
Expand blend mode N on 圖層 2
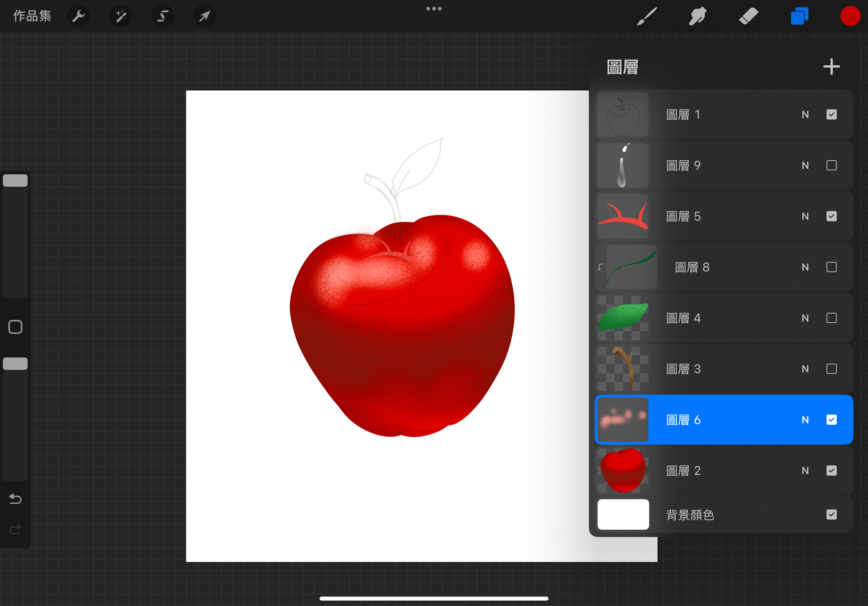tap(805, 471)
